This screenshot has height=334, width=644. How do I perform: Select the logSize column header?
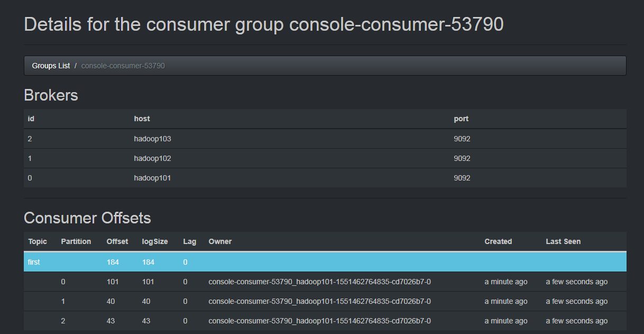[x=155, y=241]
